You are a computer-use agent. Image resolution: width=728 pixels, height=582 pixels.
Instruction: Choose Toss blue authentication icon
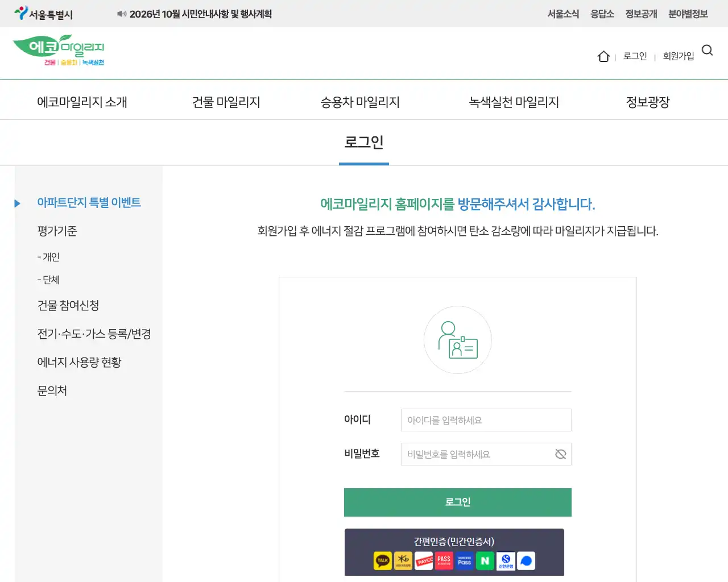[526, 561]
